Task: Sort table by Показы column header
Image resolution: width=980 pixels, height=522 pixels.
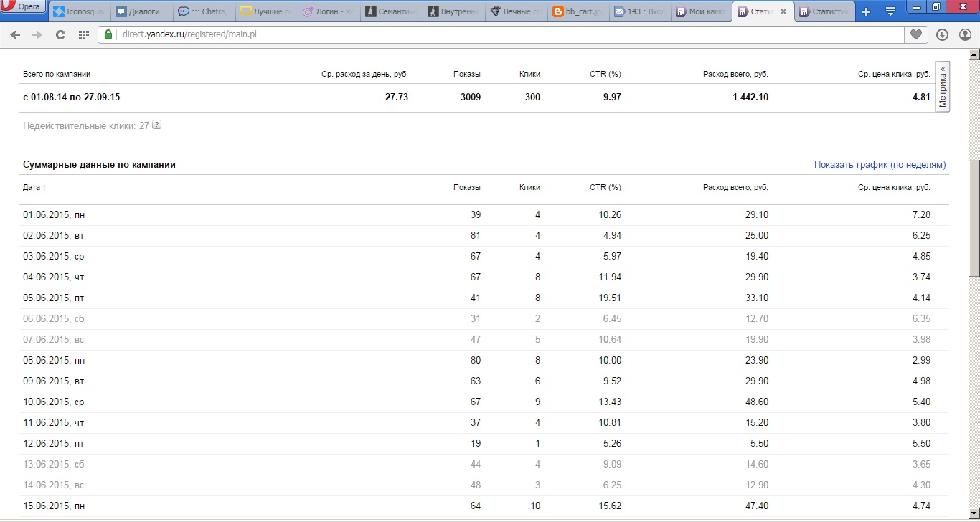Action: [467, 188]
